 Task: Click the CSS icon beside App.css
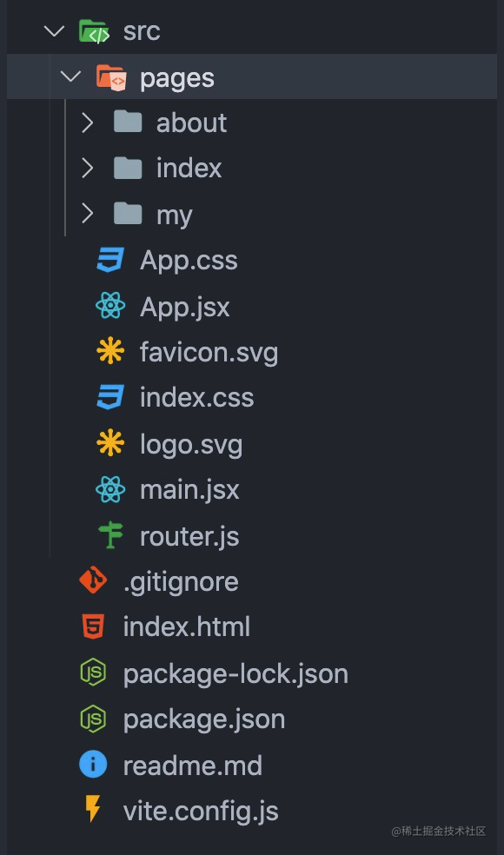click(x=110, y=260)
